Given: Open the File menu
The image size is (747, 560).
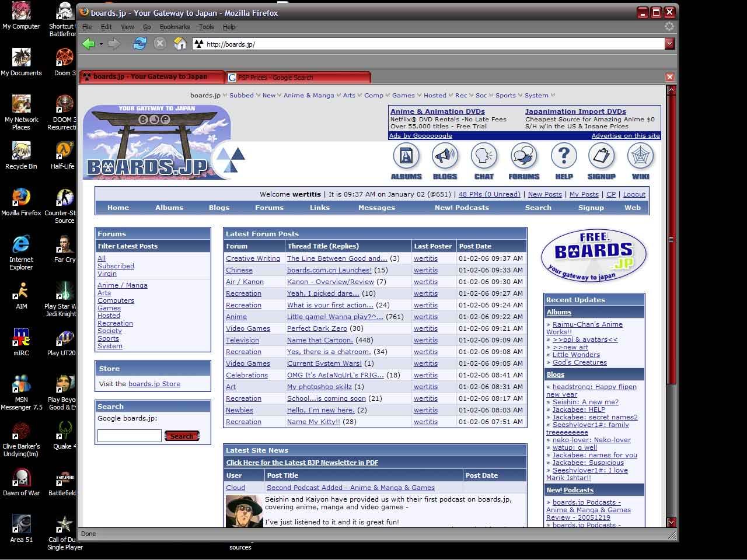Looking at the screenshot, I should coord(88,27).
